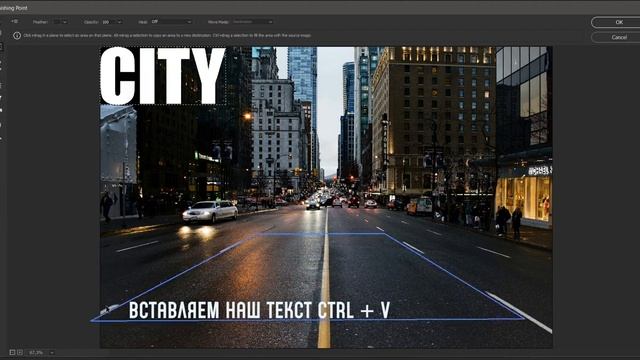Click the pasted CITY text selection
The height and width of the screenshot is (360, 640).
click(x=162, y=76)
